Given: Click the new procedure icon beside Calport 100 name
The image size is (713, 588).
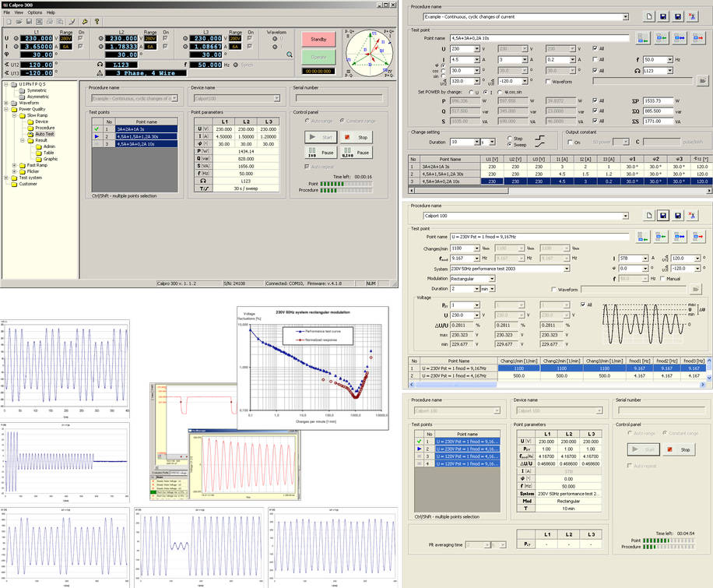Looking at the screenshot, I should (649, 215).
